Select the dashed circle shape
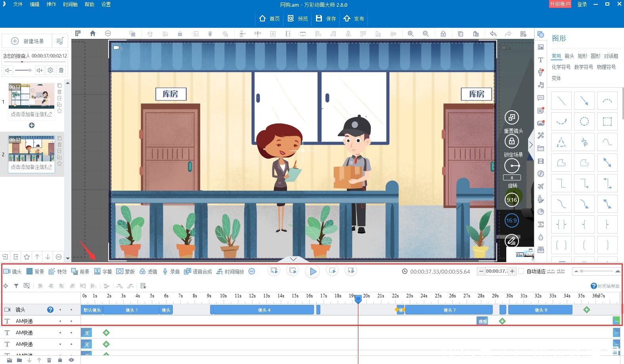The image size is (624, 364). (584, 121)
